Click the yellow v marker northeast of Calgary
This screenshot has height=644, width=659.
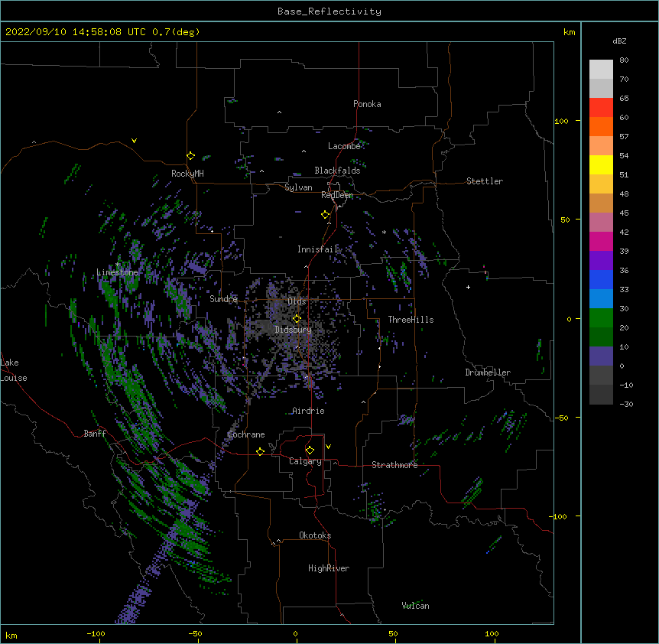[x=328, y=447]
